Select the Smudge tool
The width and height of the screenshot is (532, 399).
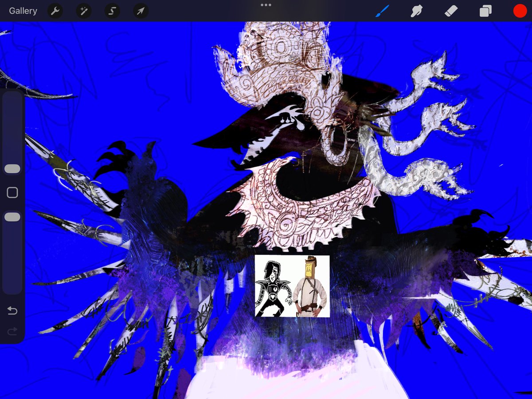(x=416, y=11)
